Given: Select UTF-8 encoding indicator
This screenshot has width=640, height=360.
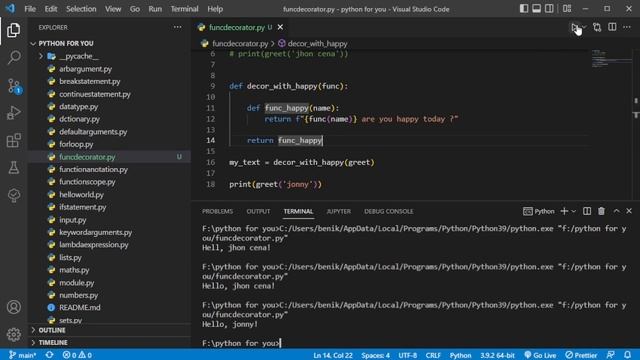Looking at the screenshot, I should 407,355.
